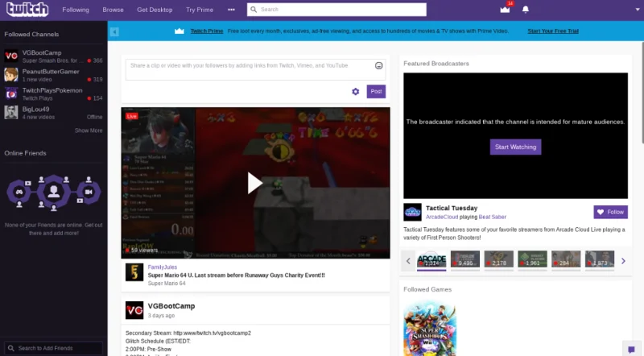Click the Post button
644x356 pixels.
point(376,91)
